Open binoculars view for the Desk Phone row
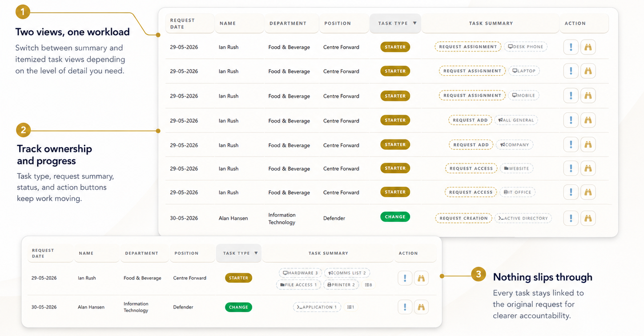The width and height of the screenshot is (644, 336). click(588, 47)
